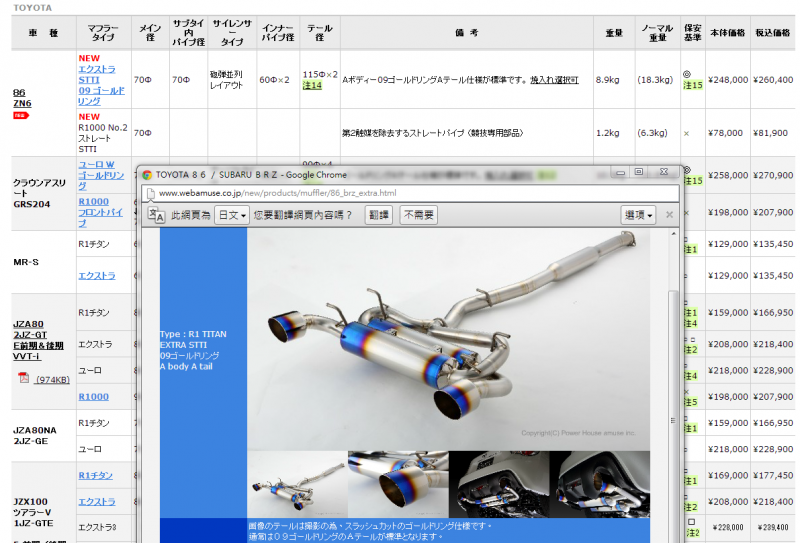Select the third thumbnail showing rear bumper view
This screenshot has width=800, height=543.
pos(499,484)
